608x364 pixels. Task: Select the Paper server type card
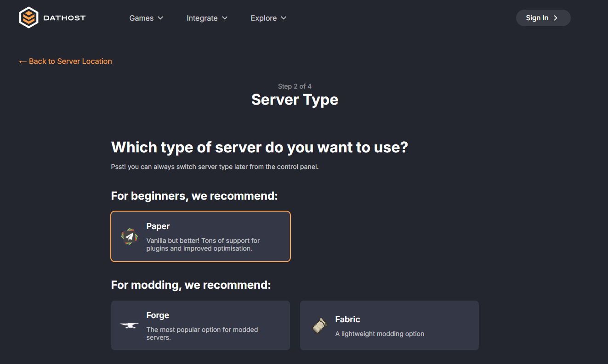(200, 236)
